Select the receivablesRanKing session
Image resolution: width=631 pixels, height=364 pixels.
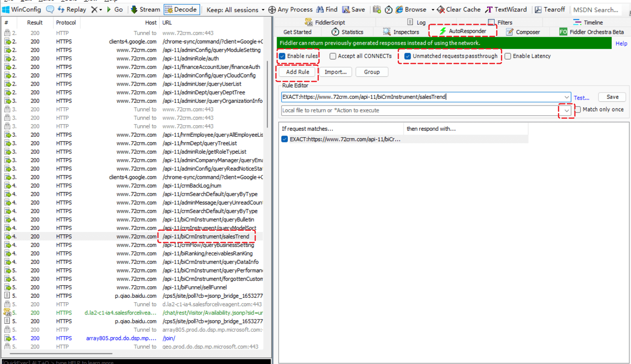(133, 253)
